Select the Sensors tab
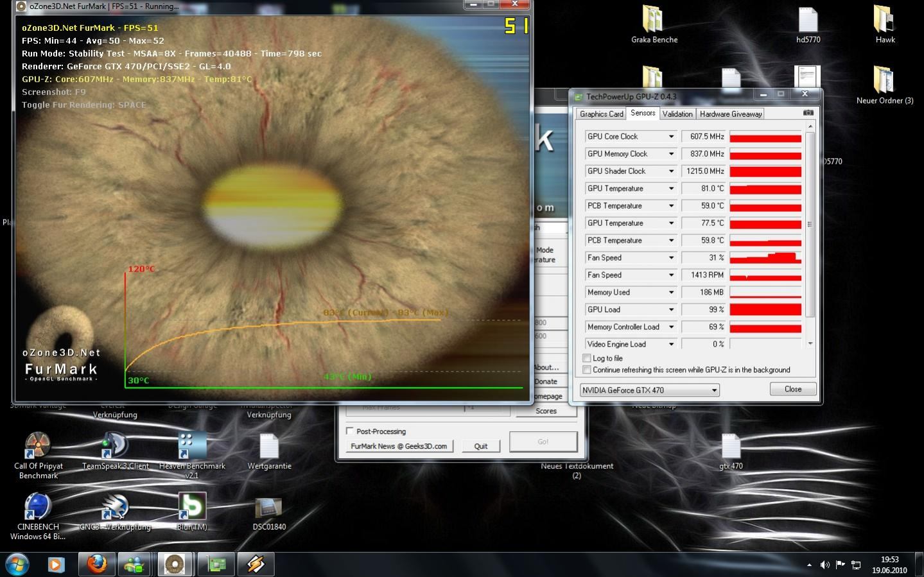 point(643,113)
